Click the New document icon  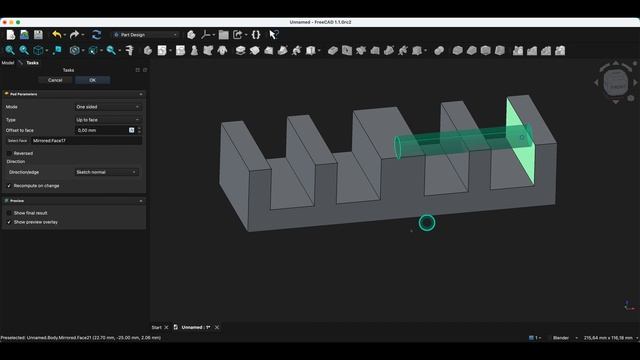(11, 35)
